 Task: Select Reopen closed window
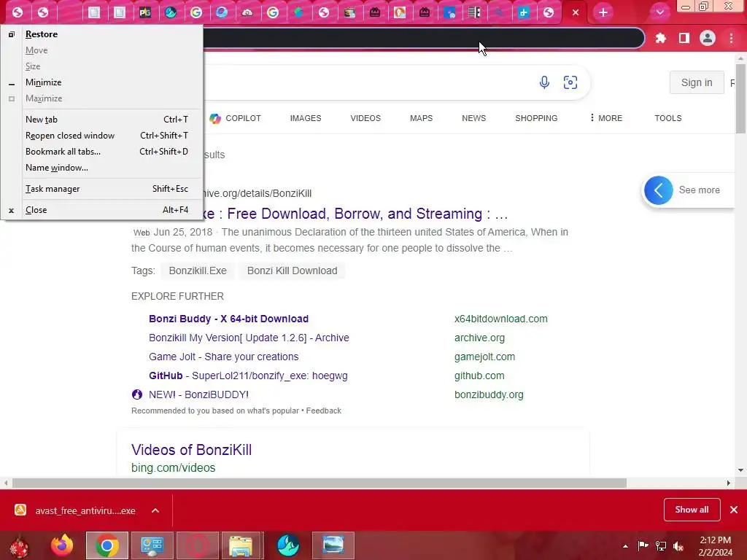102,136
